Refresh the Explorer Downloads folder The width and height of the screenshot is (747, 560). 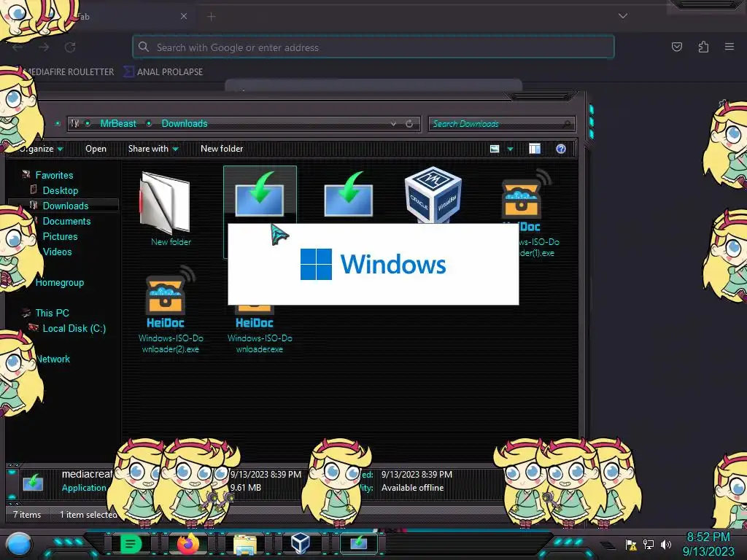409,124
